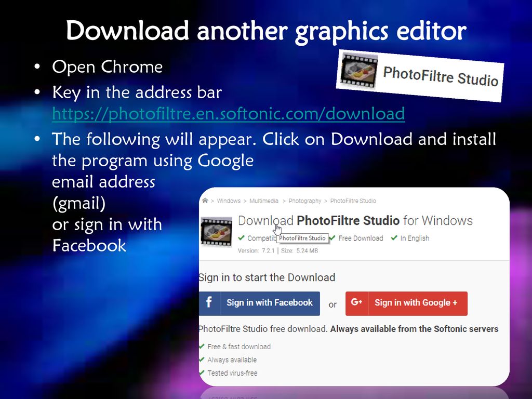The width and height of the screenshot is (532, 399).
Task: Click the "Free & fast download" line
Action: 239,347
